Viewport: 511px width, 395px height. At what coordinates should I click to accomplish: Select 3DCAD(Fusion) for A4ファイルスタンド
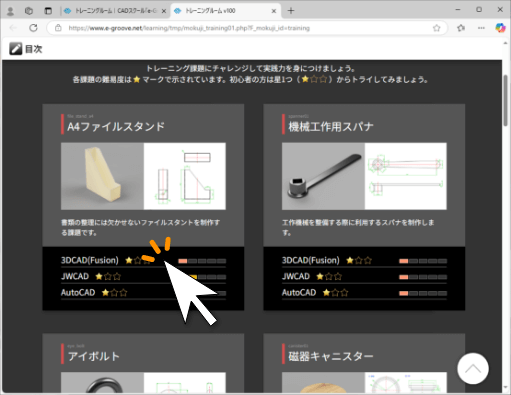90,260
